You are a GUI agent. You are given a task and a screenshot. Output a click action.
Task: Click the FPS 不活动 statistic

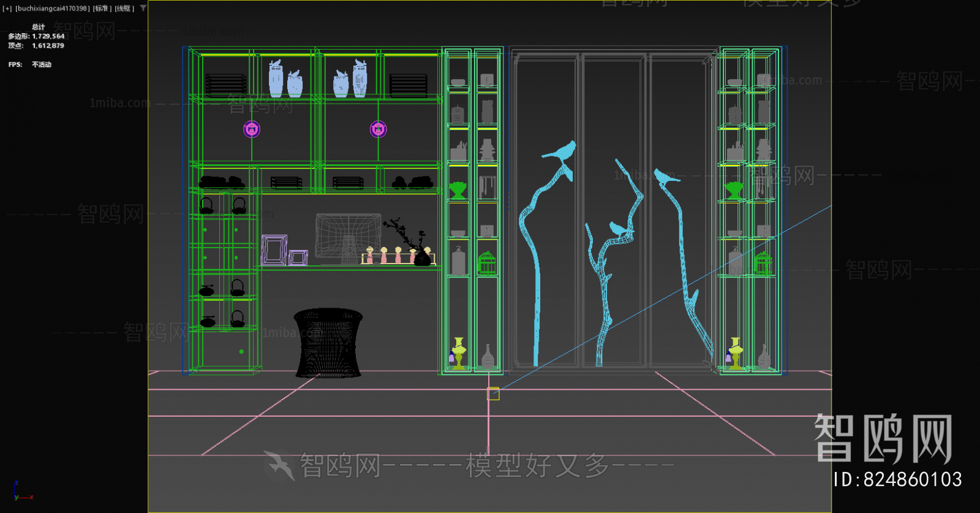(30, 64)
